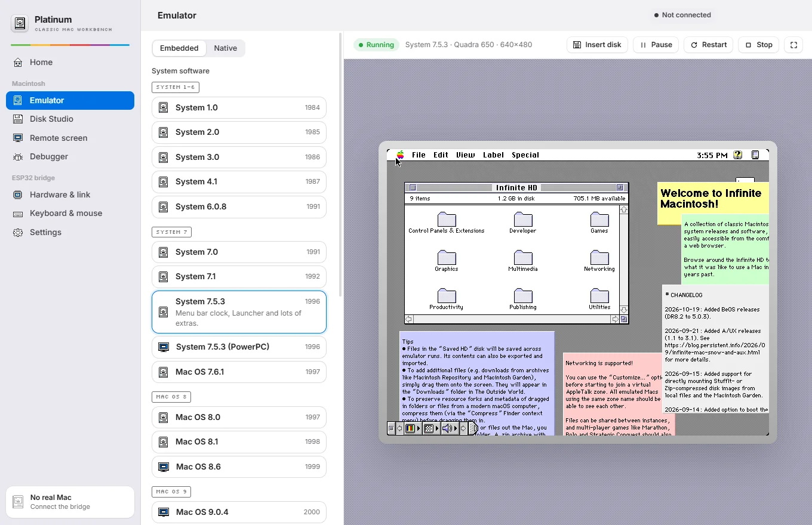Choose System 7.5.3 (PowerPC) entry
The height and width of the screenshot is (525, 812).
(x=239, y=347)
